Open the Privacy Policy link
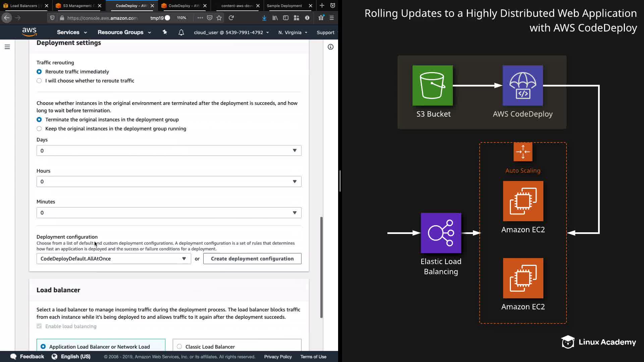 click(x=278, y=357)
